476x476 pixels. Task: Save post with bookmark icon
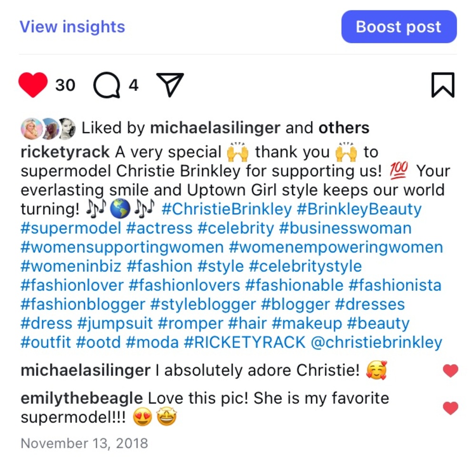(443, 85)
